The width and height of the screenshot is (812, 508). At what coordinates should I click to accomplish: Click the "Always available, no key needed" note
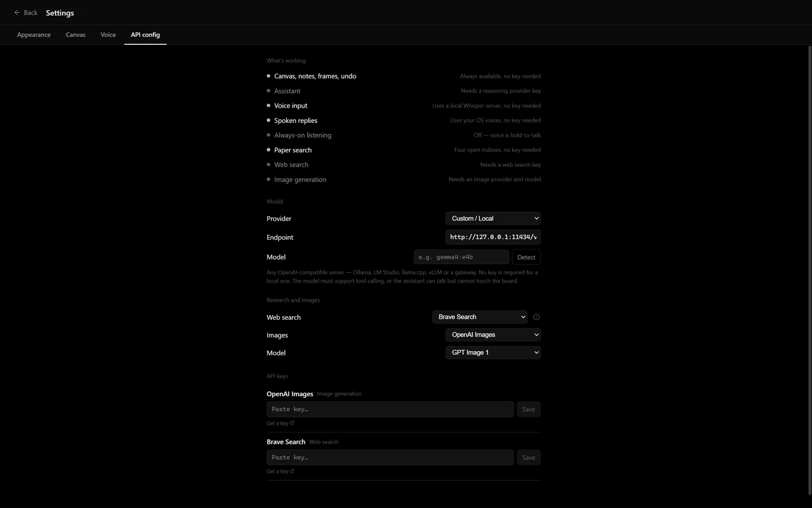[x=500, y=76]
